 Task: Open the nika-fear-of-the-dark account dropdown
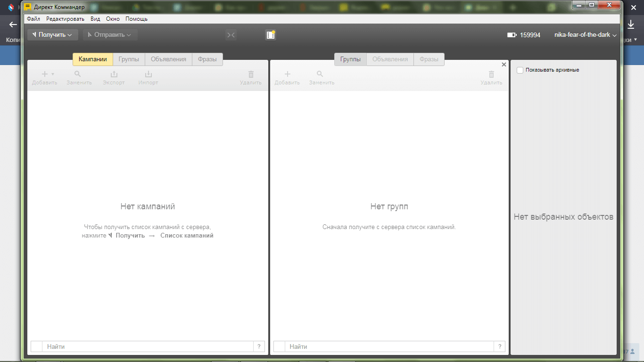pos(586,35)
